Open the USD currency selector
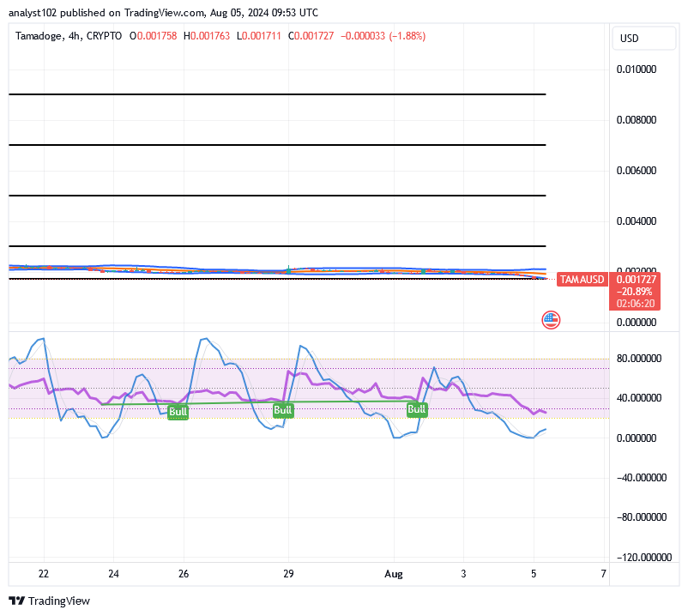This screenshot has height=616, width=688. (x=643, y=38)
